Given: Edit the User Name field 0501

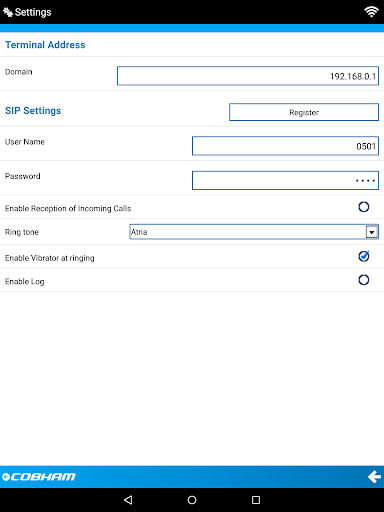Looking at the screenshot, I should [285, 146].
